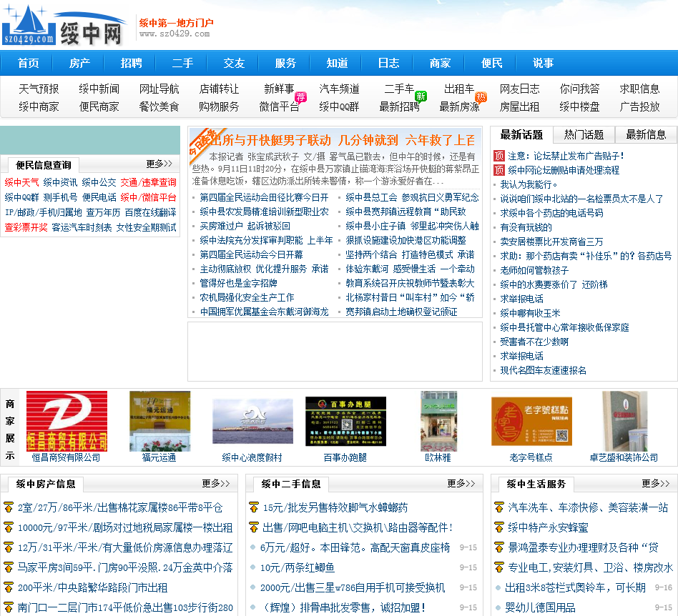Image resolution: width=678 pixels, height=616 pixels.
Task: Open news 买房难过户 起诉被驳回
Action: (x=245, y=226)
